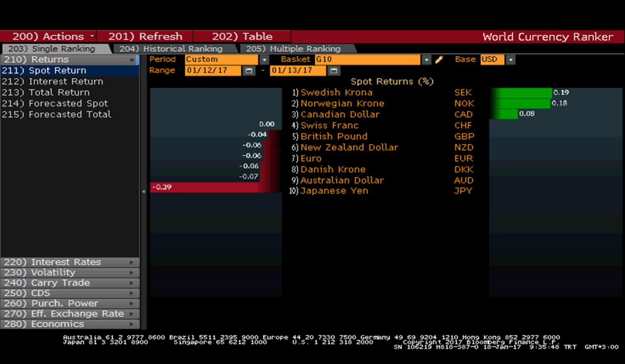625x364 pixels.
Task: Open the 200) Actions menu
Action: (x=48, y=36)
